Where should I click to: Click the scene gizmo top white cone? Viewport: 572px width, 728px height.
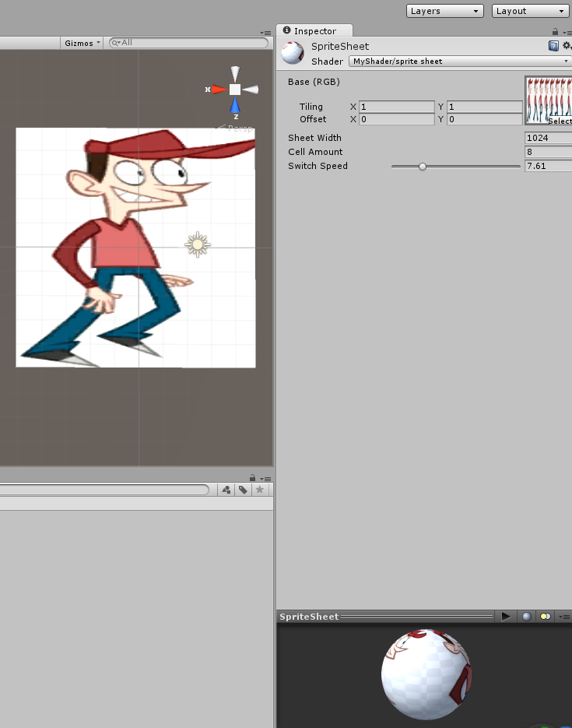(x=235, y=73)
